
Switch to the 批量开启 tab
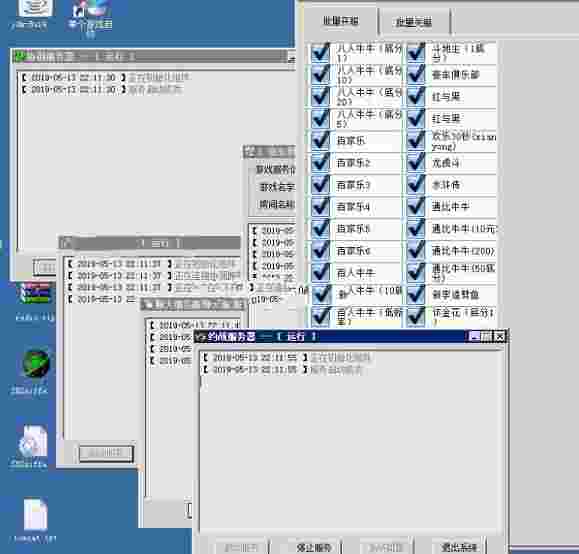pyautogui.click(x=340, y=21)
